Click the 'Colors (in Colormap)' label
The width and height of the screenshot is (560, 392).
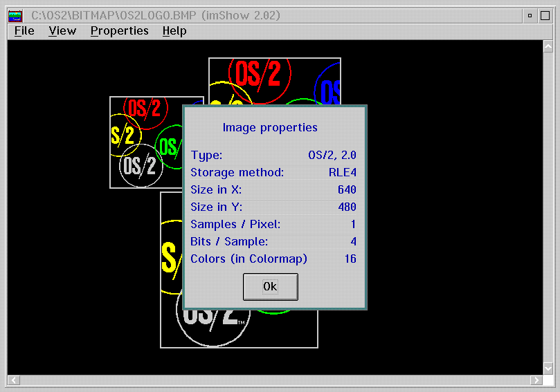pos(249,259)
